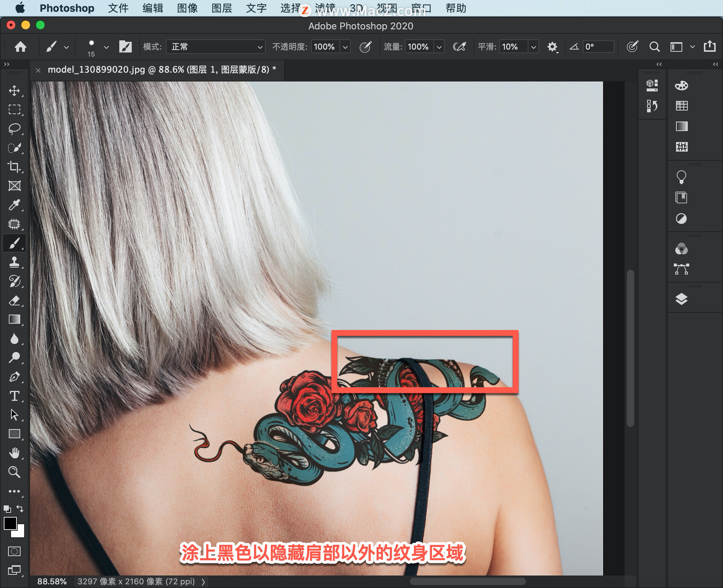Select the Gradient tool
The height and width of the screenshot is (588, 723).
click(14, 319)
